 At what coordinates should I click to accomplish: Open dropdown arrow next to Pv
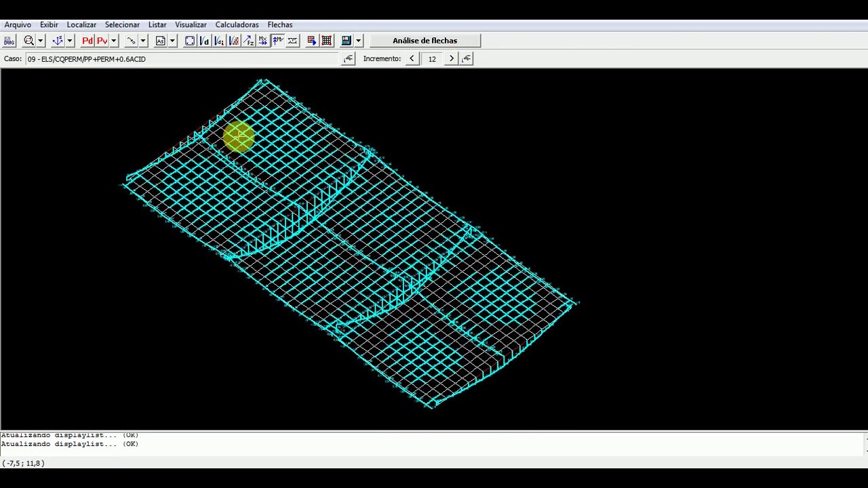click(x=114, y=41)
